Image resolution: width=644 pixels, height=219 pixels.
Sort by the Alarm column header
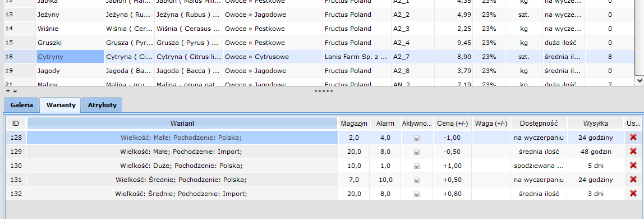(x=385, y=124)
